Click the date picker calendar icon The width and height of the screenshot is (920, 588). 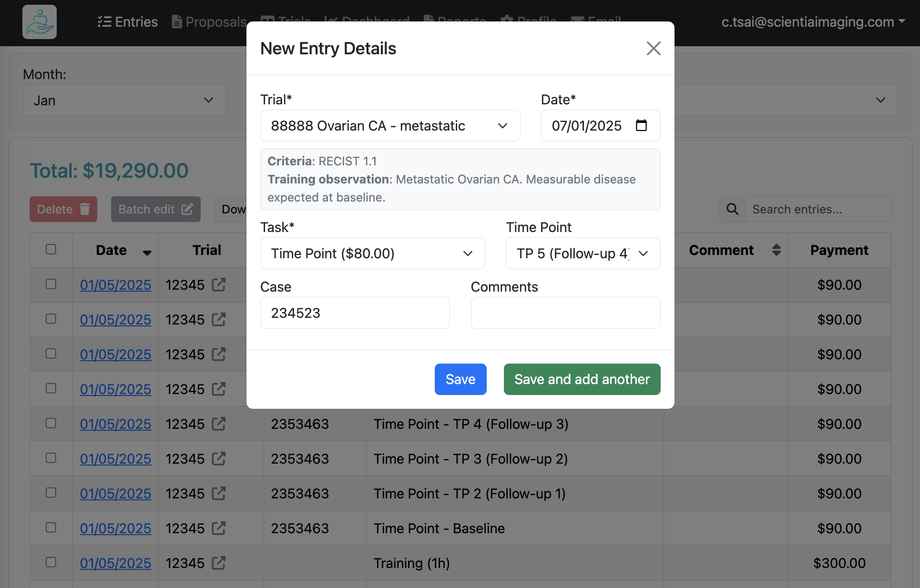pyautogui.click(x=642, y=126)
